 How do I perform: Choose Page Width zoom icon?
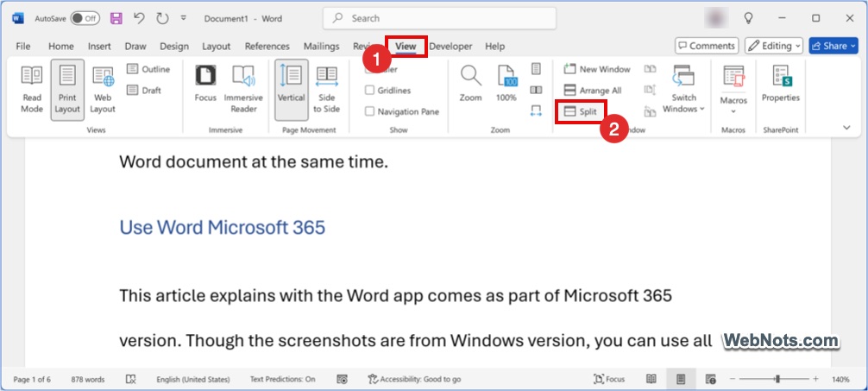536,110
